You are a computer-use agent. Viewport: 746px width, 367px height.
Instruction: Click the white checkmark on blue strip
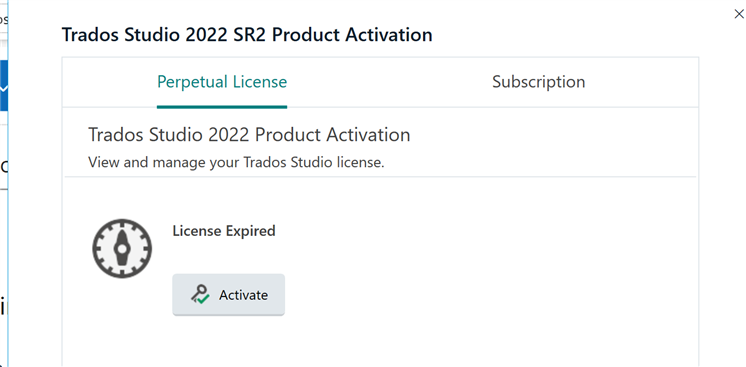pyautogui.click(x=4, y=89)
